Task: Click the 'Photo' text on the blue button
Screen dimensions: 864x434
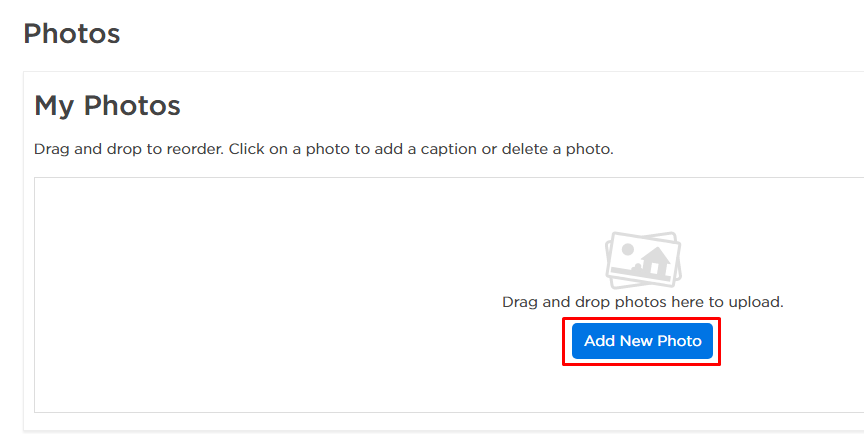Action: 679,341
